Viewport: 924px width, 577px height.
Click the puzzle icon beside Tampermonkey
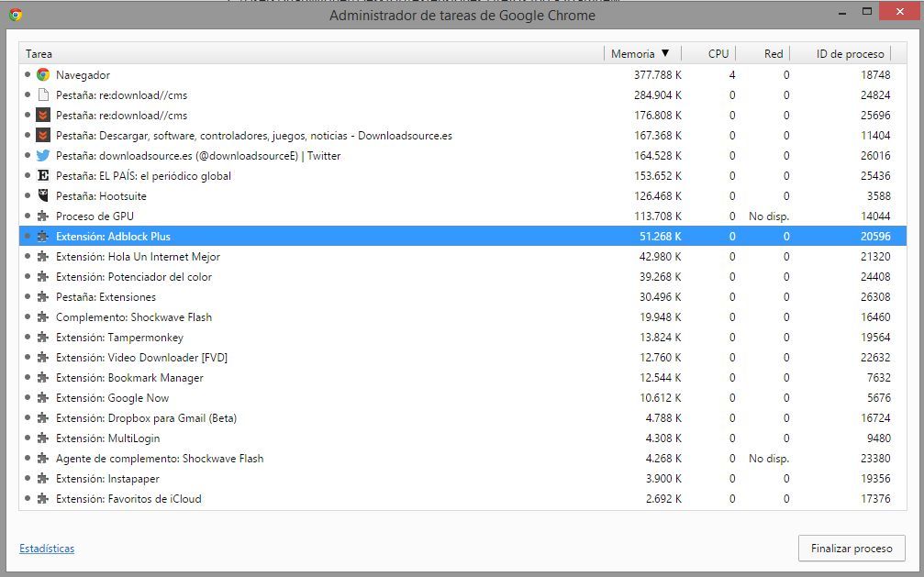pos(43,338)
